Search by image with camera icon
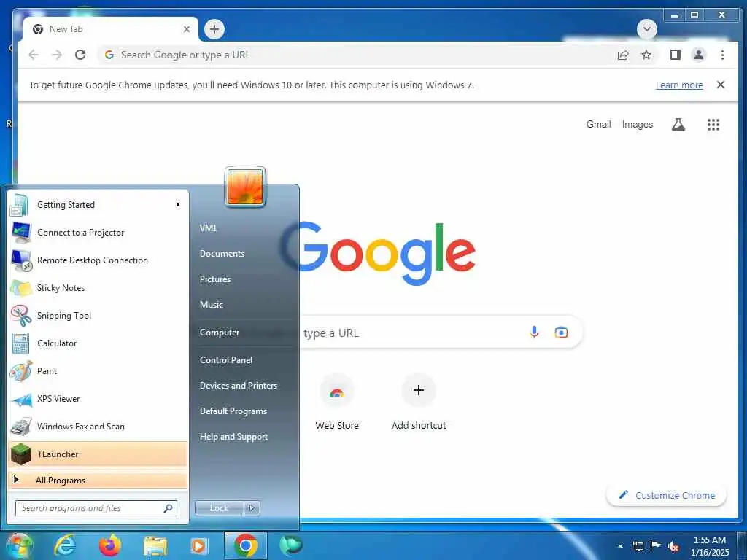This screenshot has height=560, width=747. click(561, 332)
